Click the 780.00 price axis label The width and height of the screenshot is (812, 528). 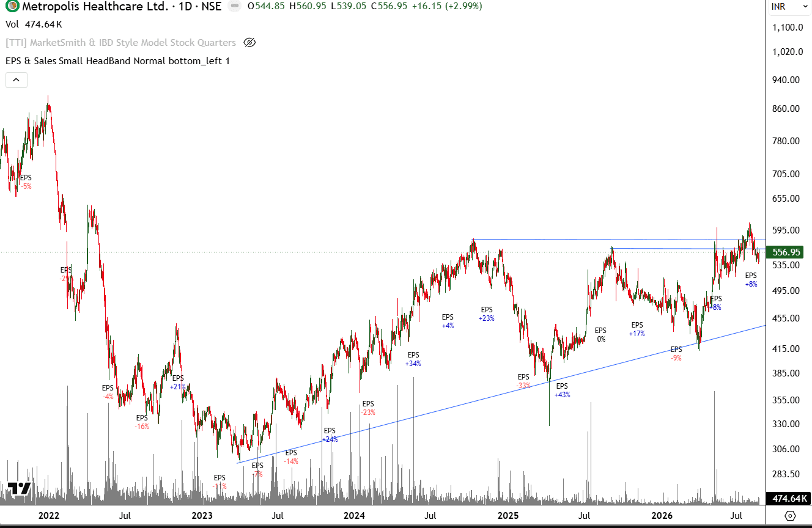(x=788, y=141)
